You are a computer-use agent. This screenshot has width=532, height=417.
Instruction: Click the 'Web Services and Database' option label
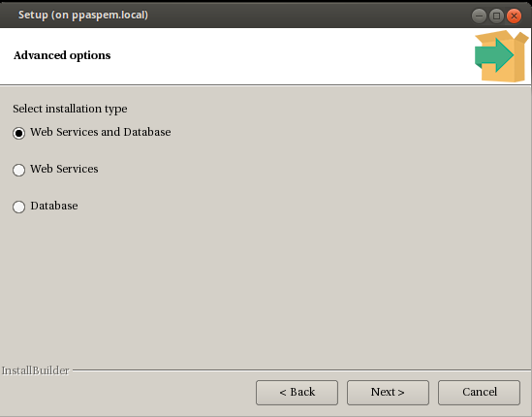(x=101, y=132)
